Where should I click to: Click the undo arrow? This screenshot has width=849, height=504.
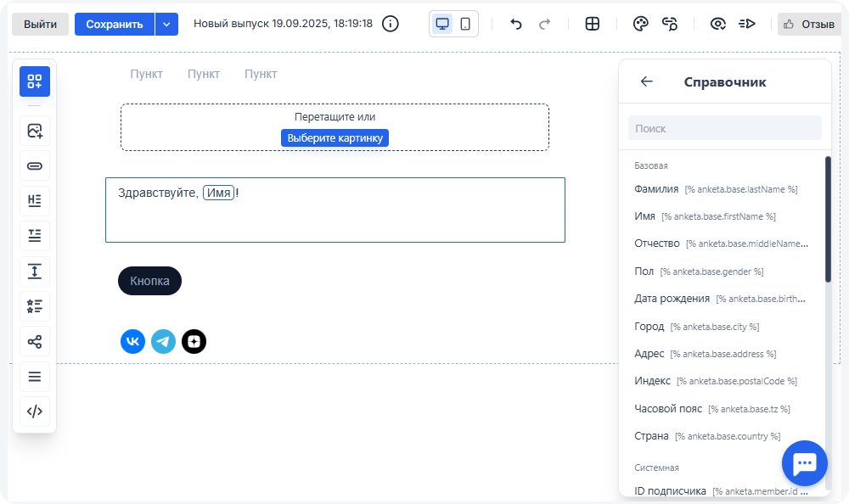[516, 24]
